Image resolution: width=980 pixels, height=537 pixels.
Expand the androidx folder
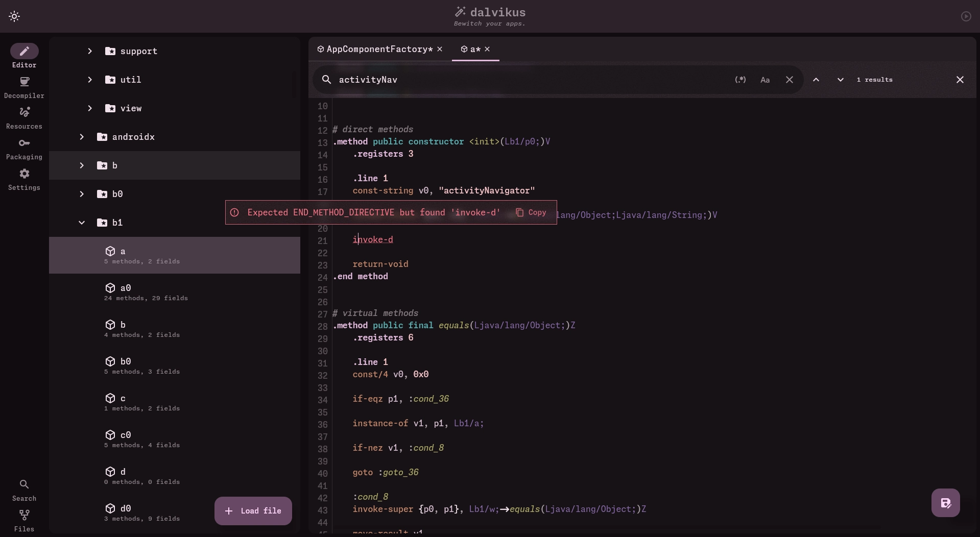point(82,137)
